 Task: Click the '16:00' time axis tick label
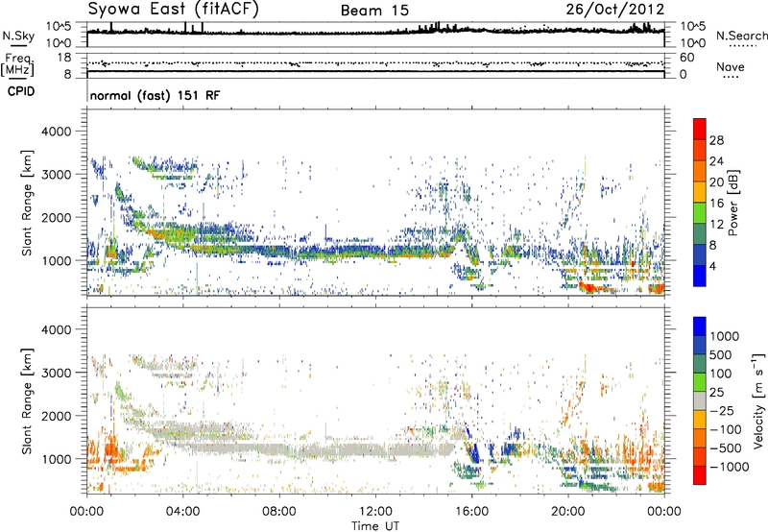pyautogui.click(x=471, y=512)
